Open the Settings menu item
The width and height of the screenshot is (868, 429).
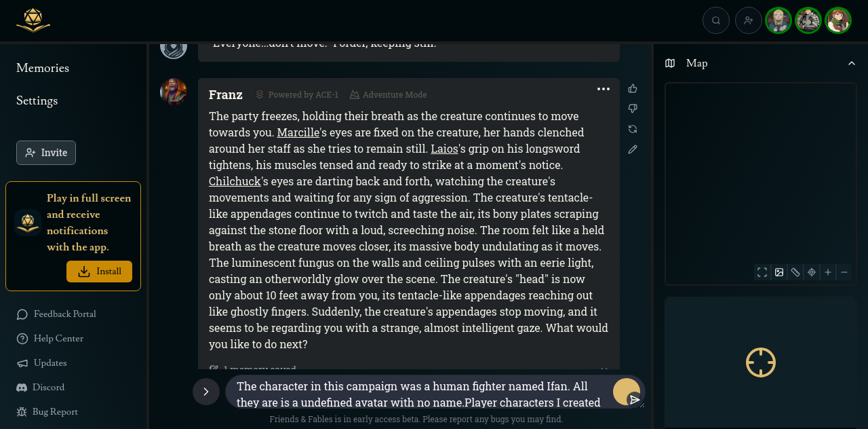pos(37,100)
